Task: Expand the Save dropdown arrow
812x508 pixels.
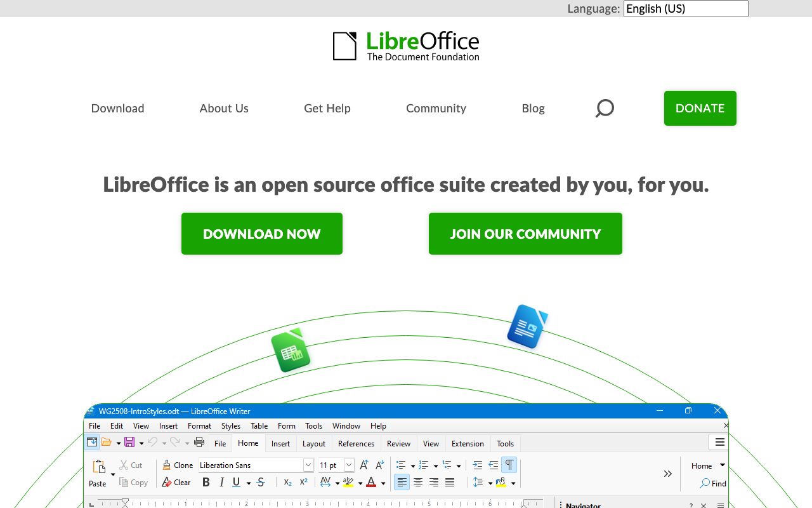Action: pyautogui.click(x=141, y=443)
